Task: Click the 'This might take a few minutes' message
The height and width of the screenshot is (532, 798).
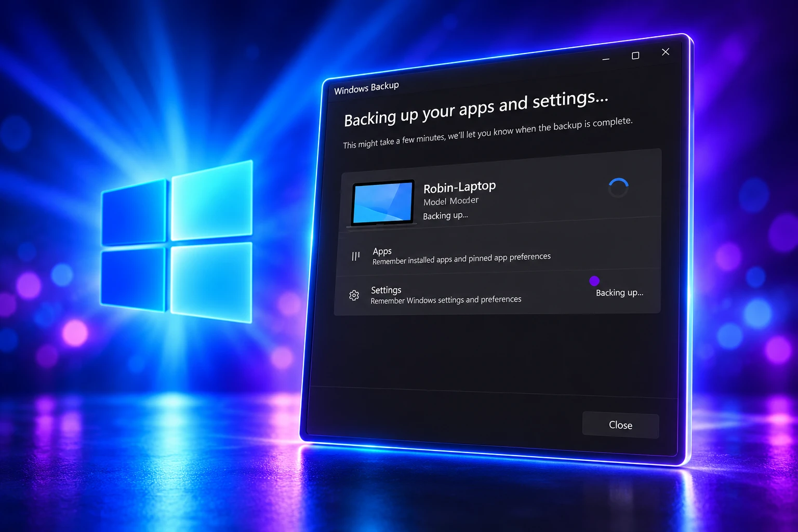Action: (x=487, y=133)
